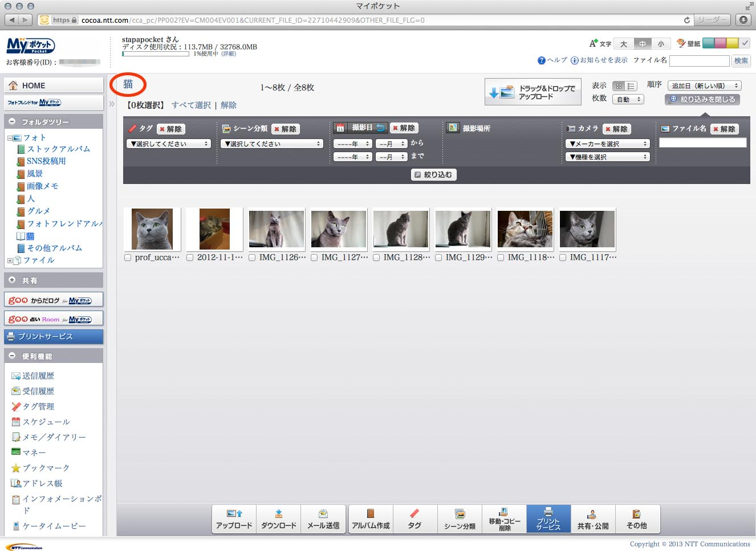The image size is (756, 551).
Task: Check the IMG_1128 photo checkbox
Action: tap(377, 258)
